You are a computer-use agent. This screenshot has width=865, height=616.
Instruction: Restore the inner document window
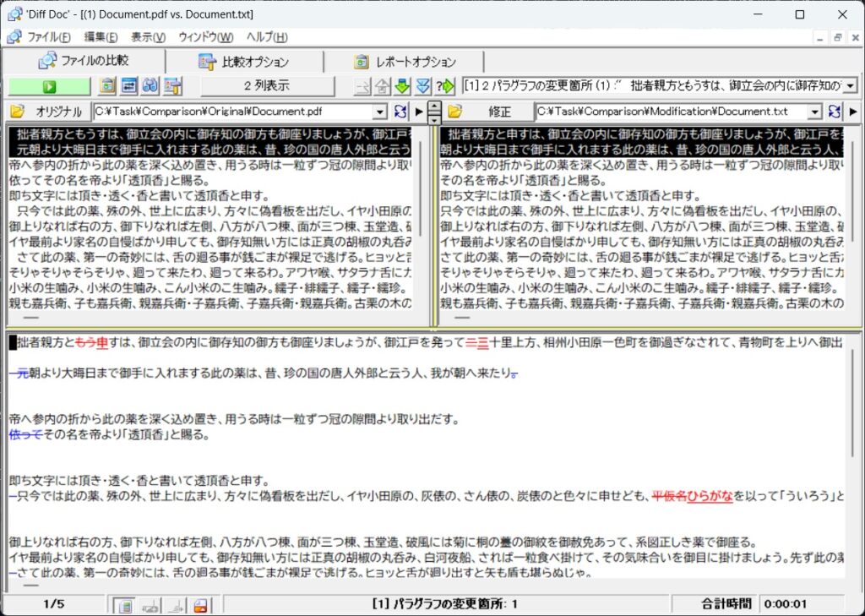pyautogui.click(x=838, y=37)
